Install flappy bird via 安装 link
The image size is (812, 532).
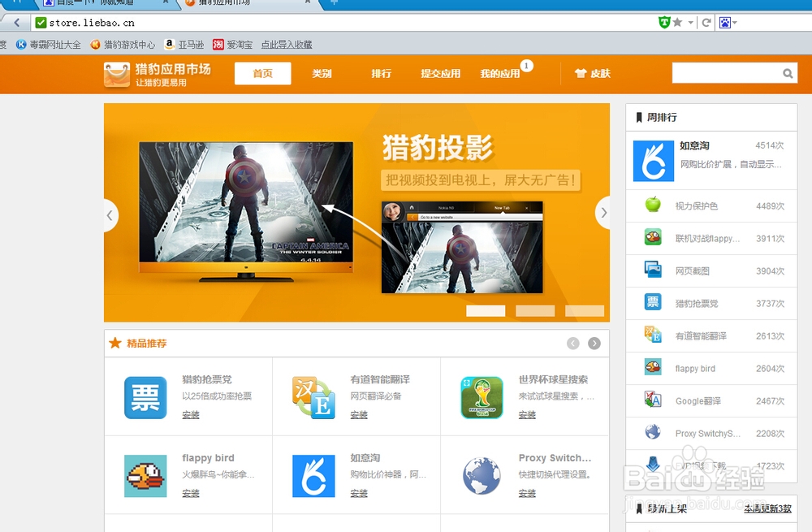click(191, 494)
